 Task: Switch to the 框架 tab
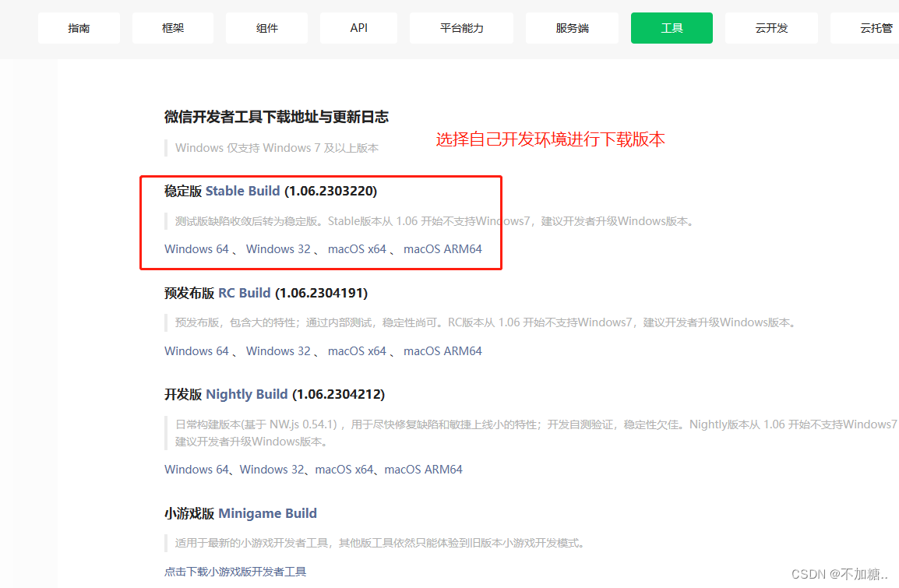click(x=173, y=28)
